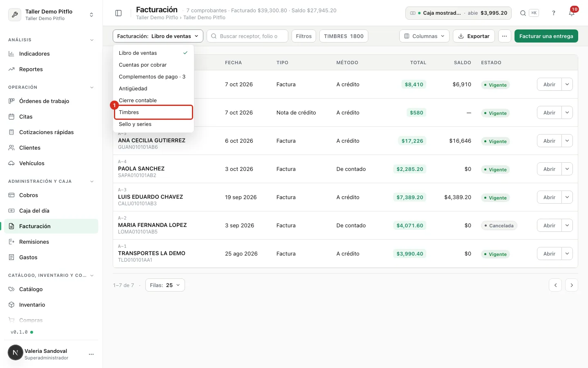Expand the arrow next to Abrir for PAOLA SANCHEZ
The height and width of the screenshot is (368, 588).
(567, 169)
